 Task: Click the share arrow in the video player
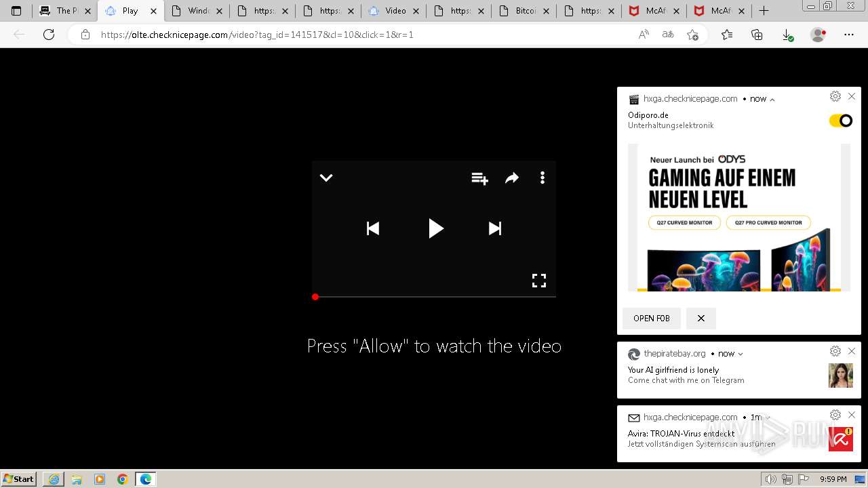click(512, 178)
